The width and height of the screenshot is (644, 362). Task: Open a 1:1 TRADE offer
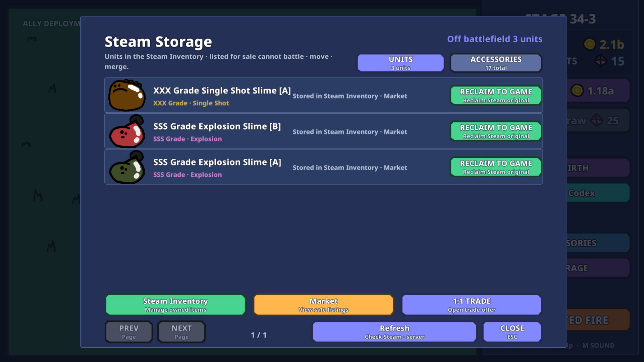click(472, 305)
